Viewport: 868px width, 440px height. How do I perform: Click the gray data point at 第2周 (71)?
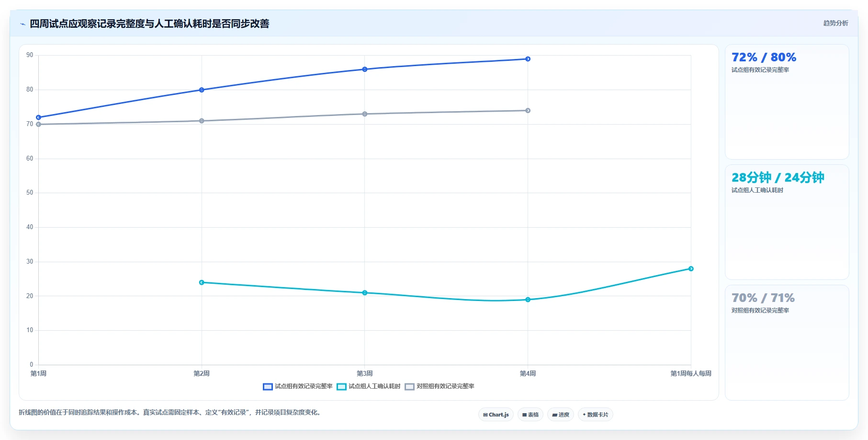[202, 121]
